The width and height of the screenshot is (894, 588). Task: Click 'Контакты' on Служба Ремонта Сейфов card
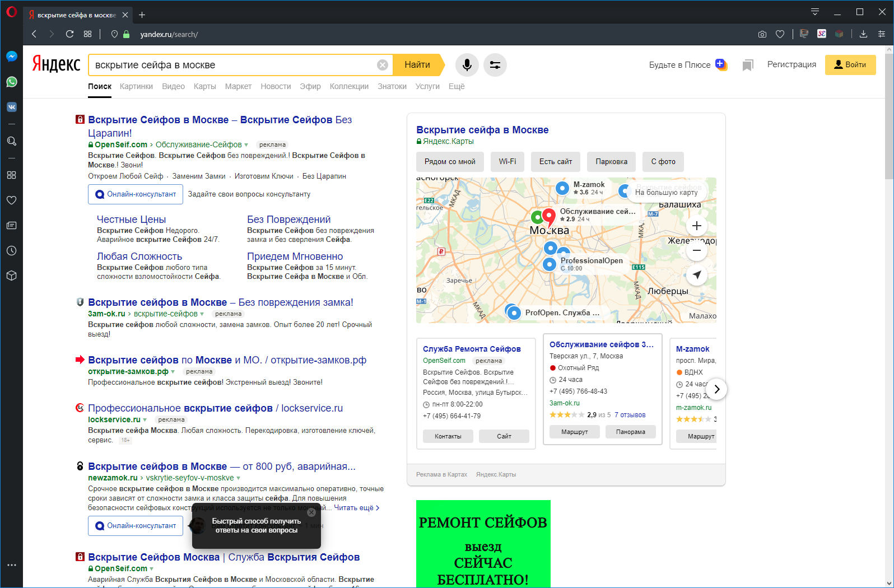coord(448,436)
